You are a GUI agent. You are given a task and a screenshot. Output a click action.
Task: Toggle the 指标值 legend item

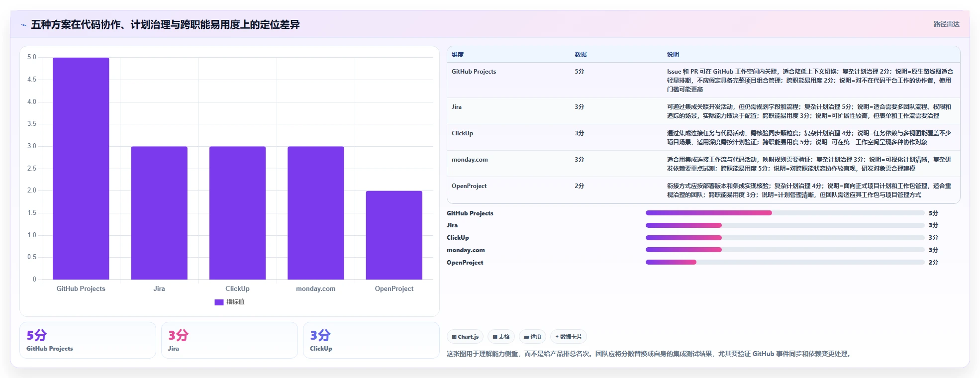(229, 302)
